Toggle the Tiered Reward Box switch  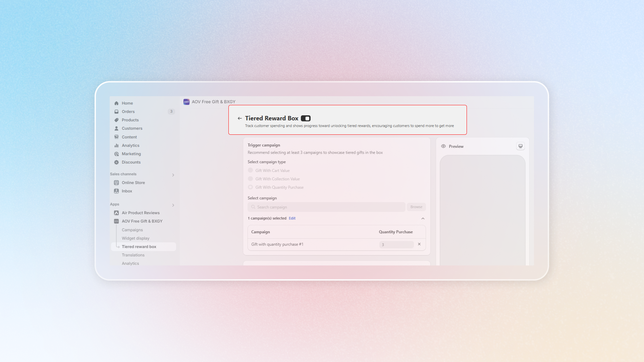[306, 118]
